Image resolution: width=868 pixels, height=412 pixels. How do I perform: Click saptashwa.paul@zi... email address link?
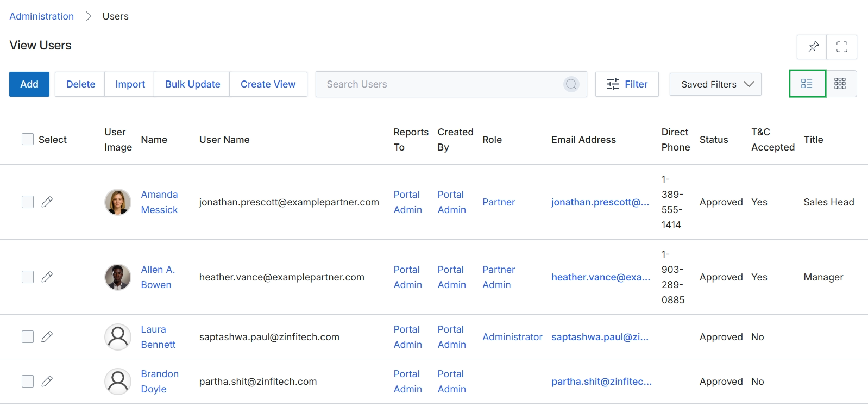coord(600,337)
